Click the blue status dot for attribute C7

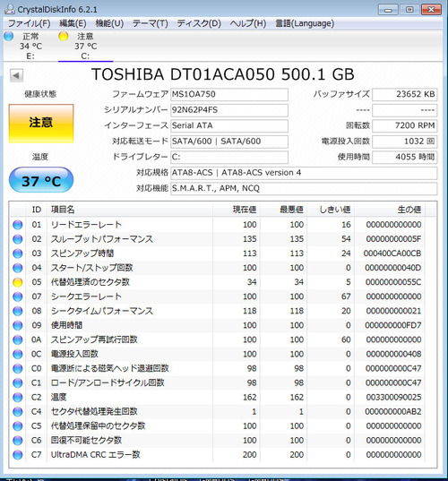pos(18,455)
